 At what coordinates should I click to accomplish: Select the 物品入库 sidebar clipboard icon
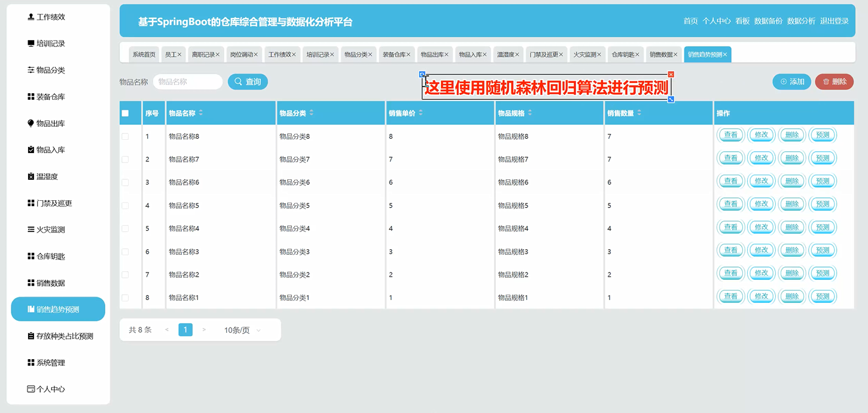click(31, 150)
